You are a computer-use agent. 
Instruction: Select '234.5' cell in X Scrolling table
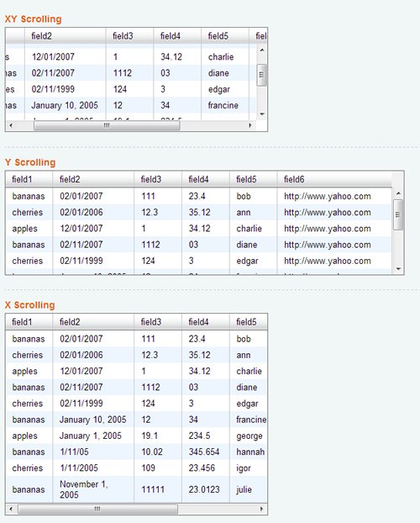click(x=206, y=436)
